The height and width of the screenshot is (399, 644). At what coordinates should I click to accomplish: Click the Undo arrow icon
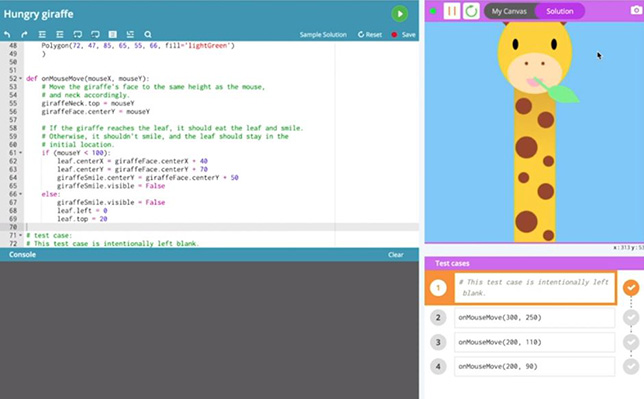(7, 35)
